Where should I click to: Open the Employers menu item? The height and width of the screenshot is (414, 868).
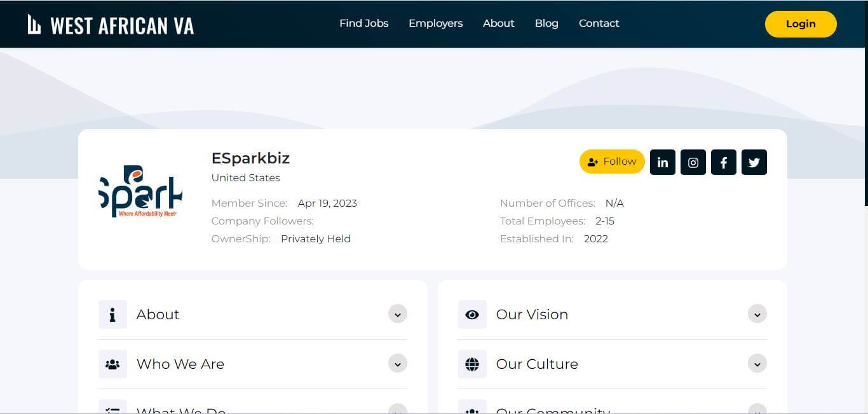(435, 23)
